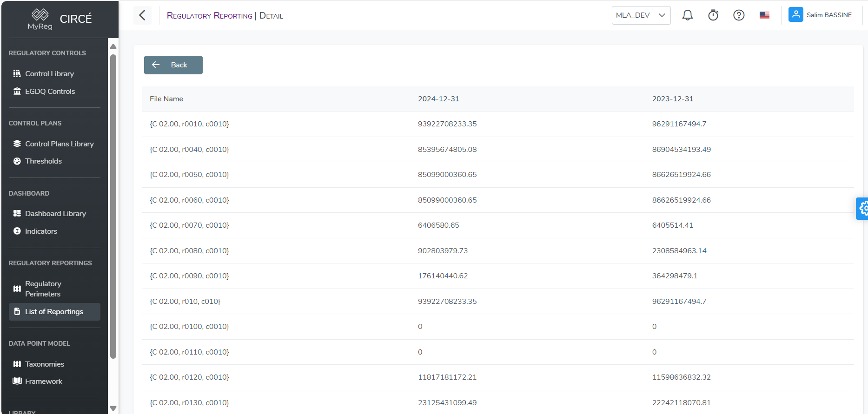
Task: Open Indicators menu item
Action: 54,231
